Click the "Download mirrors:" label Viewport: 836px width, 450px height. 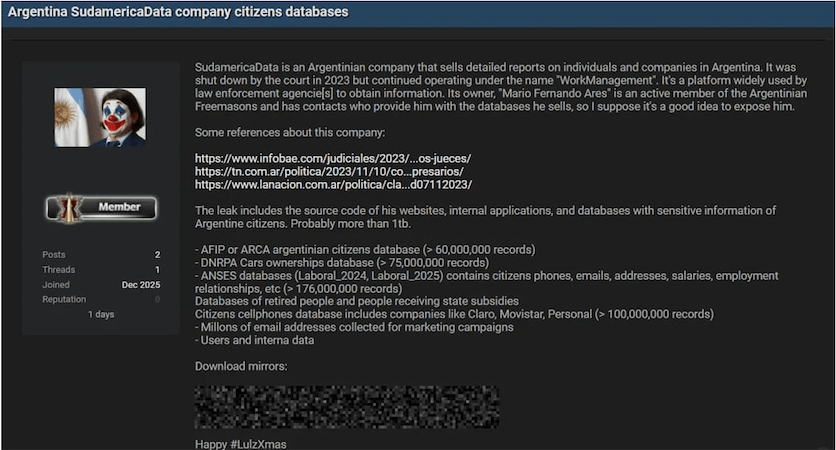241,367
